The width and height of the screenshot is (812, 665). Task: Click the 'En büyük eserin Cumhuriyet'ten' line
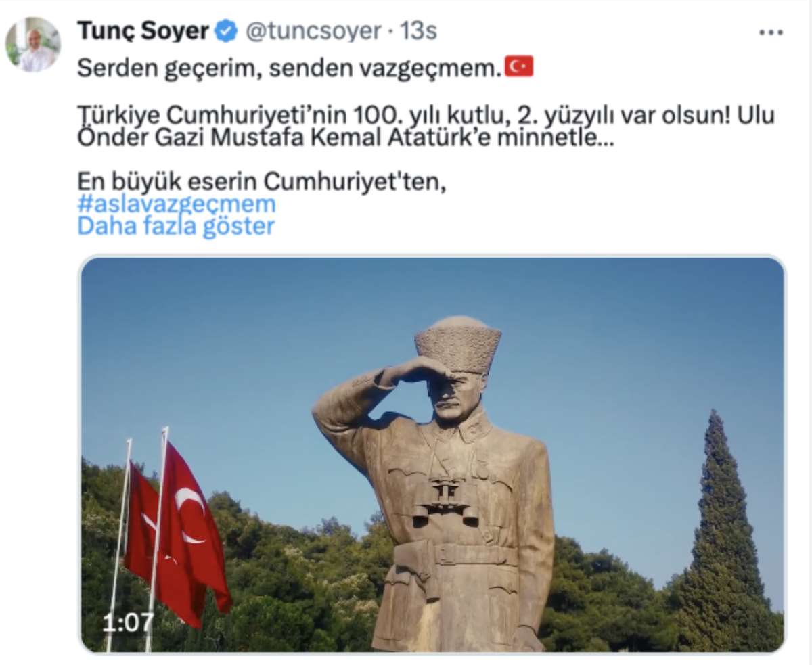pos(262,181)
